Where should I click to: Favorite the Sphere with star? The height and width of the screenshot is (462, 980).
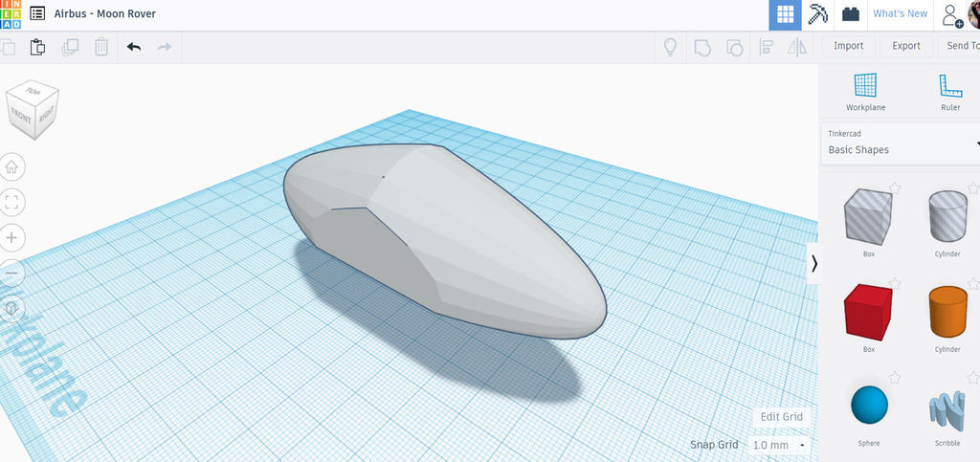(x=895, y=378)
